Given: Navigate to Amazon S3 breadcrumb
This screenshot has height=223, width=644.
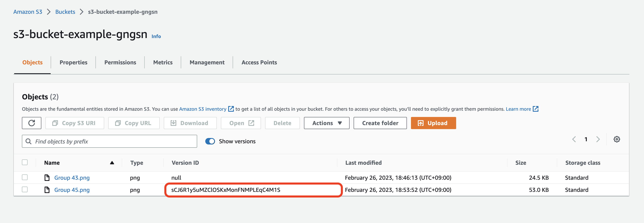Looking at the screenshot, I should 28,12.
